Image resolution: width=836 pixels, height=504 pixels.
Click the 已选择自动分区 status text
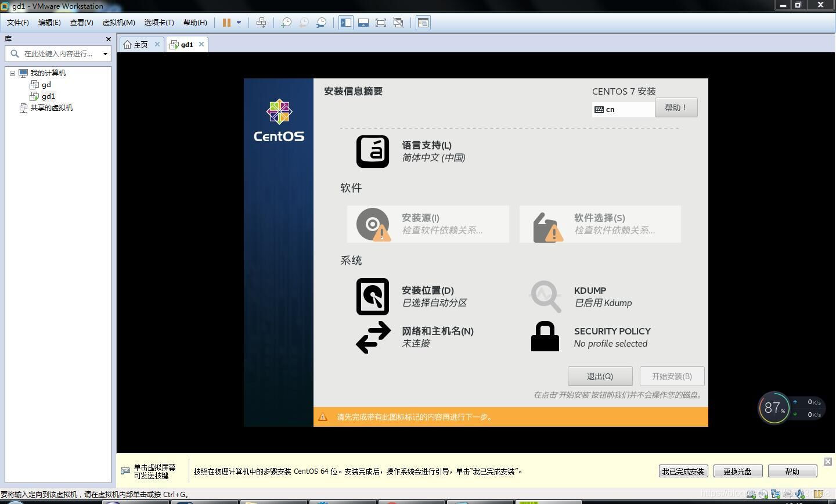coord(435,303)
